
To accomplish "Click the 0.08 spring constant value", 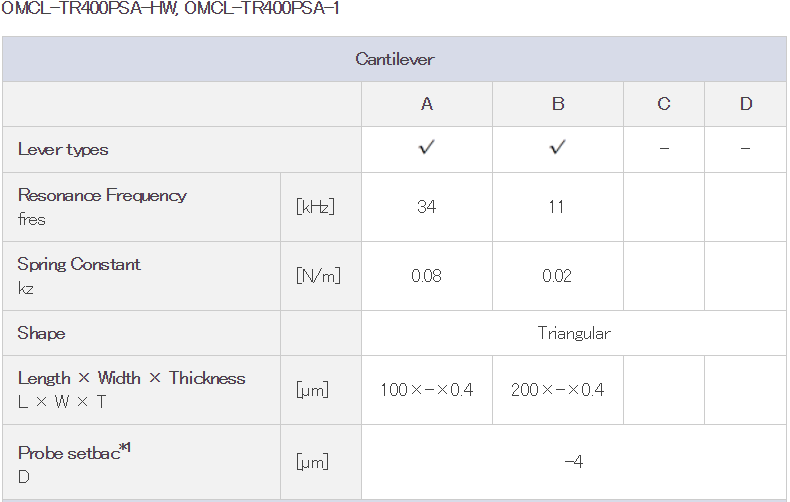I will pyautogui.click(x=426, y=276).
